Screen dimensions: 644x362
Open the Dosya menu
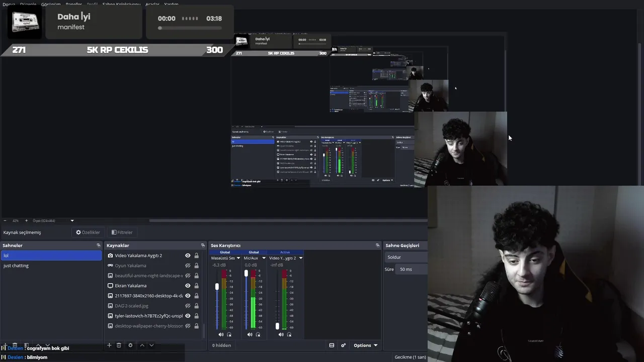(9, 4)
